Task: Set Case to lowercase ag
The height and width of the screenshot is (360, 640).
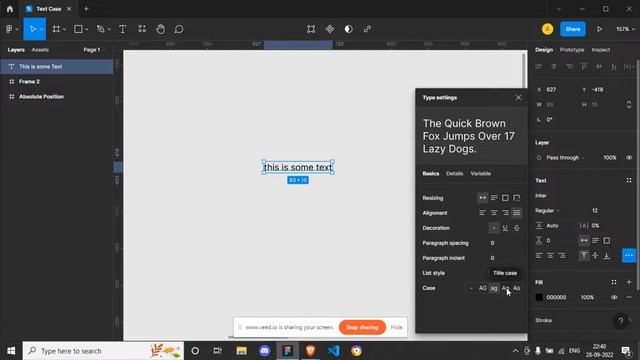Action: 494,288
